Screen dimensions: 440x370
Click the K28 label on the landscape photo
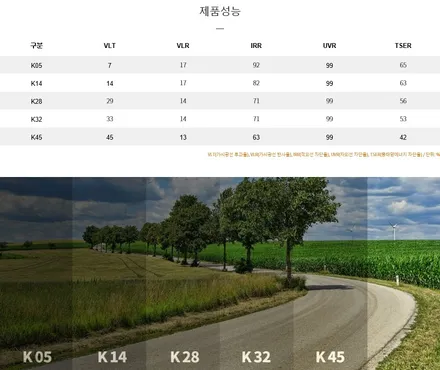coord(185,357)
